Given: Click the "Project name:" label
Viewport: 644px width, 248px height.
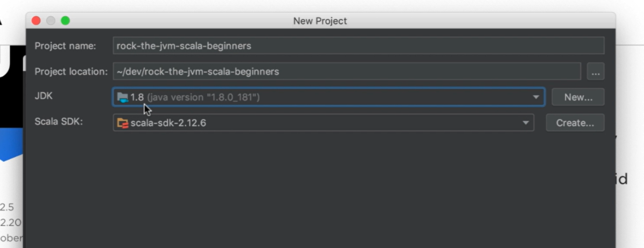Looking at the screenshot, I should 65,46.
